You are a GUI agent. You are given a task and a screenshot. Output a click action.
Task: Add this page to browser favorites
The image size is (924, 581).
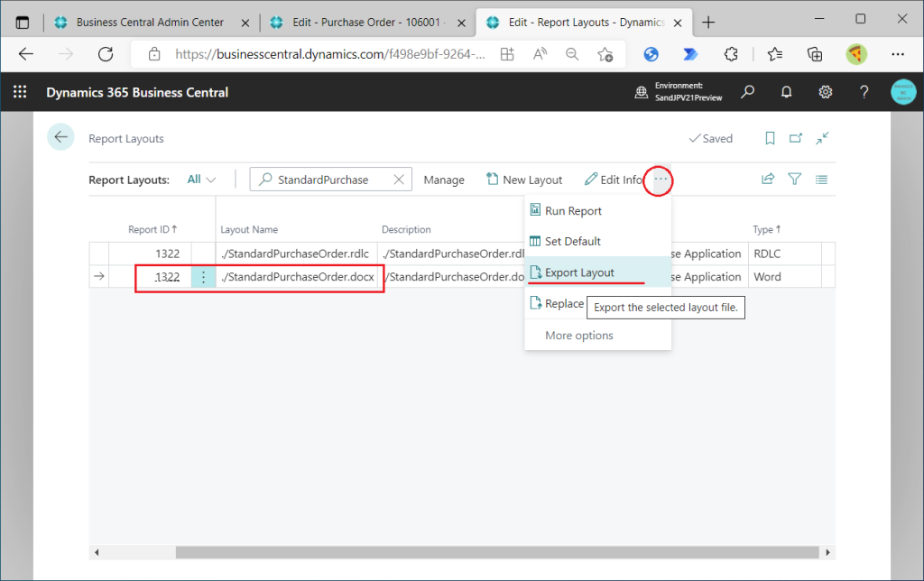pyautogui.click(x=605, y=54)
